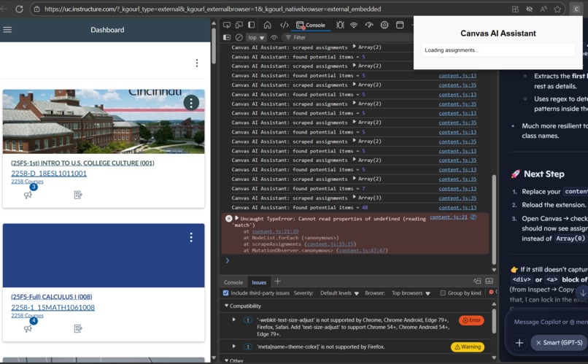Add a drawer tab with plus
The width and height of the screenshot is (588, 364).
(x=277, y=282)
